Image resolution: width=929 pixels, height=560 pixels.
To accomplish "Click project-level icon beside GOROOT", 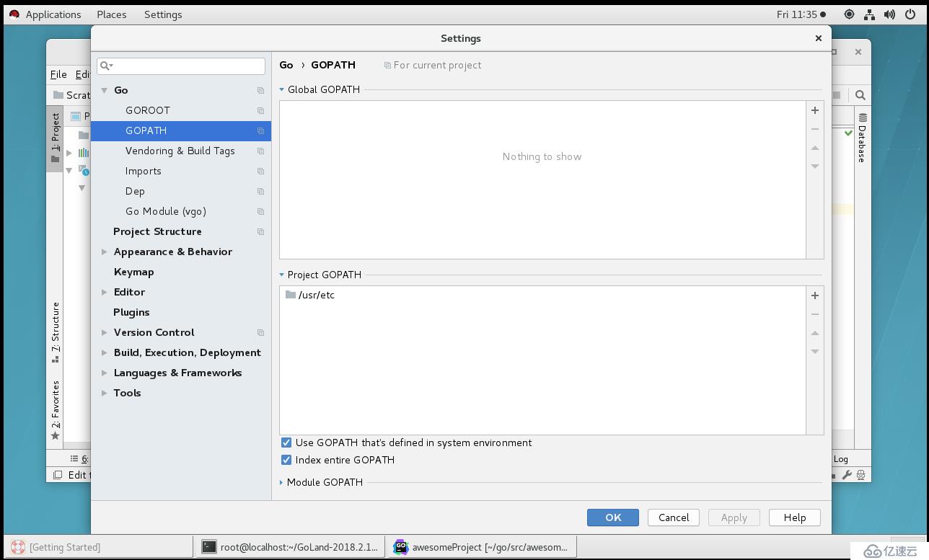I will pos(260,110).
